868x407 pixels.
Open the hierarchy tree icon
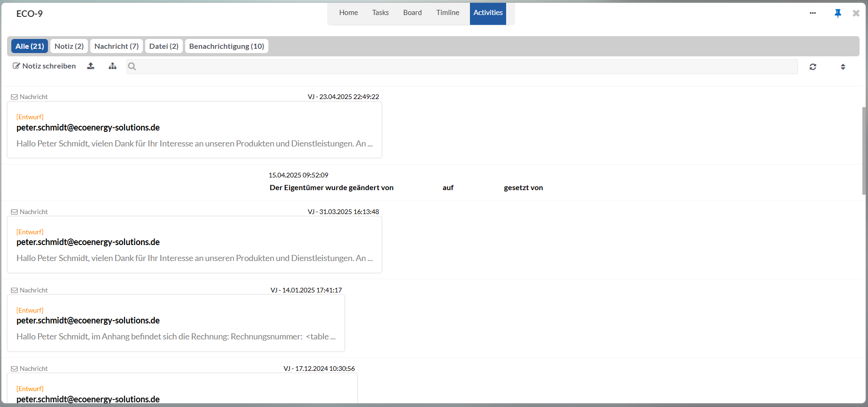112,66
